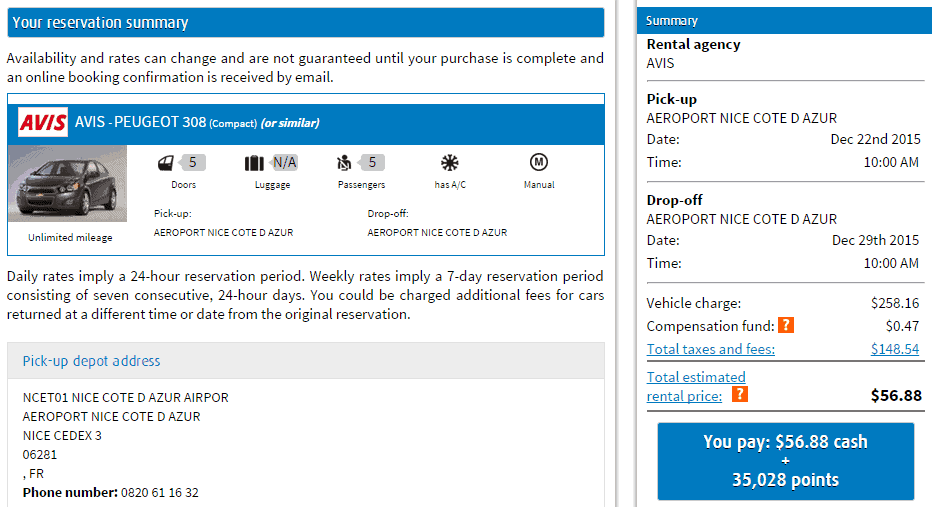Click the depot phone number 0820 61 16 32

pyautogui.click(x=159, y=493)
